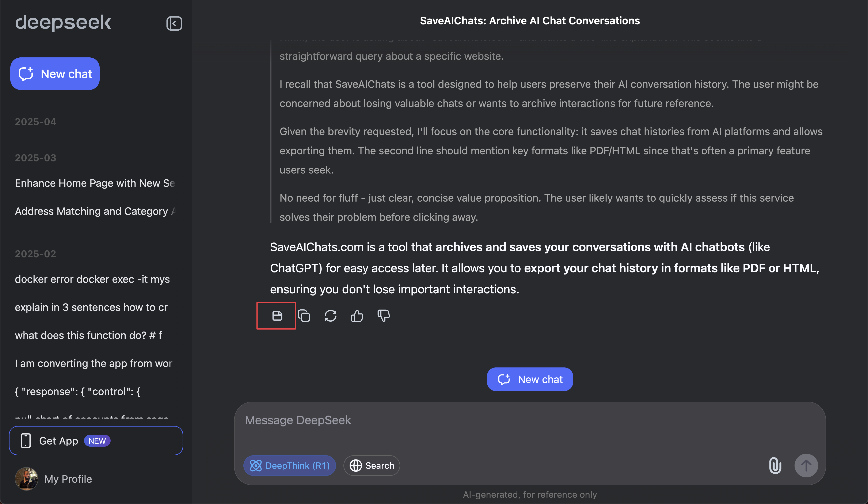Open chat 'Address Matching and Category'
The height and width of the screenshot is (504, 868).
pyautogui.click(x=95, y=211)
